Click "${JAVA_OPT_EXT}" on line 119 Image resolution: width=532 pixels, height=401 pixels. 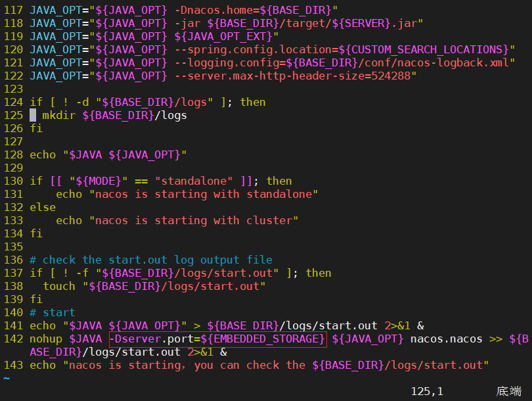(223, 36)
